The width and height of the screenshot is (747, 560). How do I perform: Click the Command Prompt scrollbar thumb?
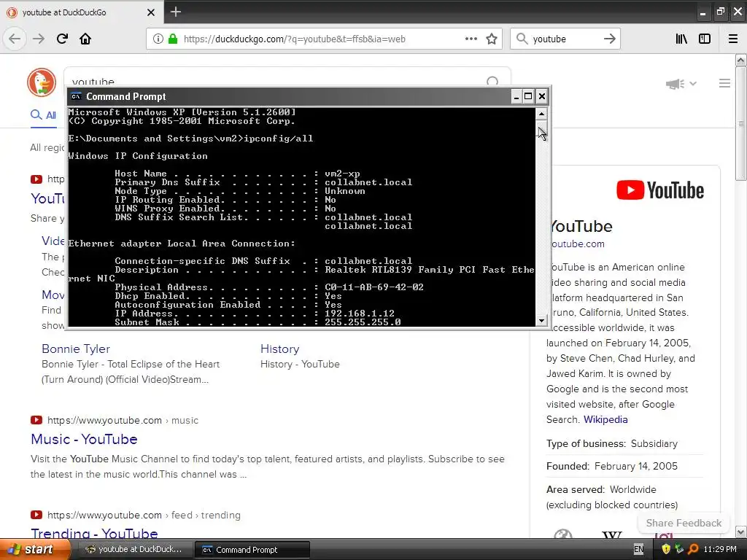pos(541,130)
